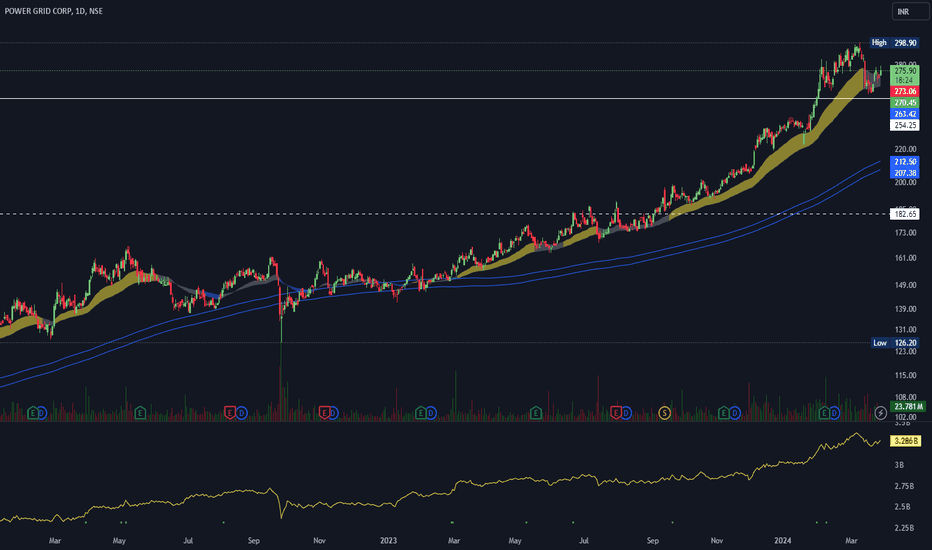Click the 149.00 value on the price axis

905,285
